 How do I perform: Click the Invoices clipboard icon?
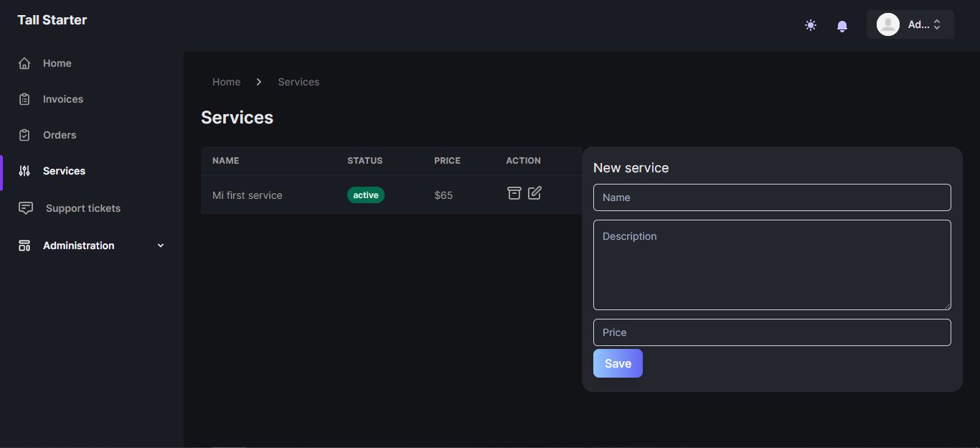[24, 99]
